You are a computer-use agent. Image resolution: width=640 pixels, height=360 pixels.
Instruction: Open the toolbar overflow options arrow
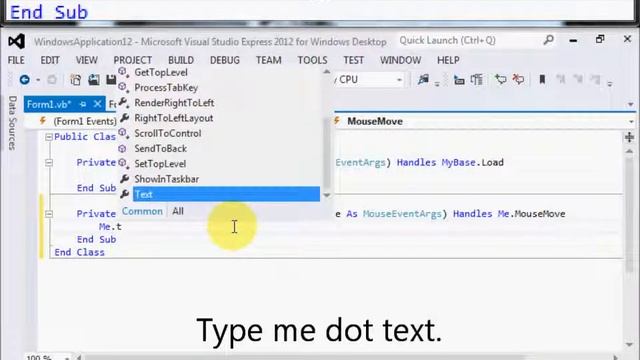[610, 83]
